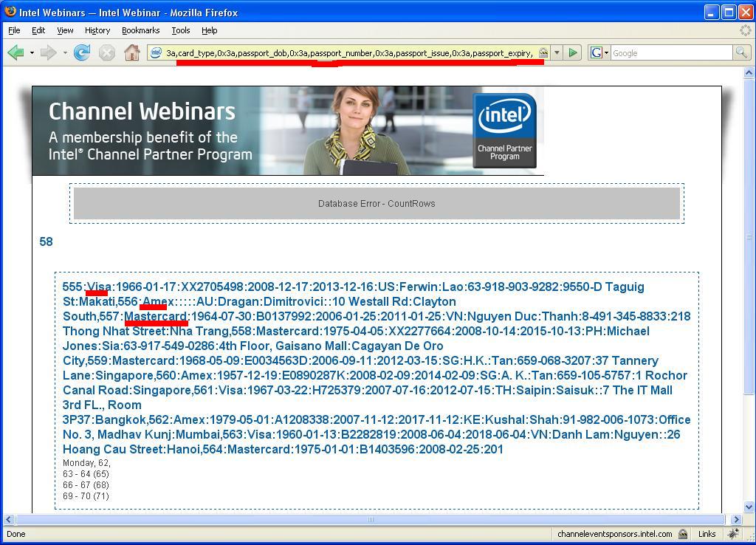Click the status bar security lock icon

click(x=683, y=534)
